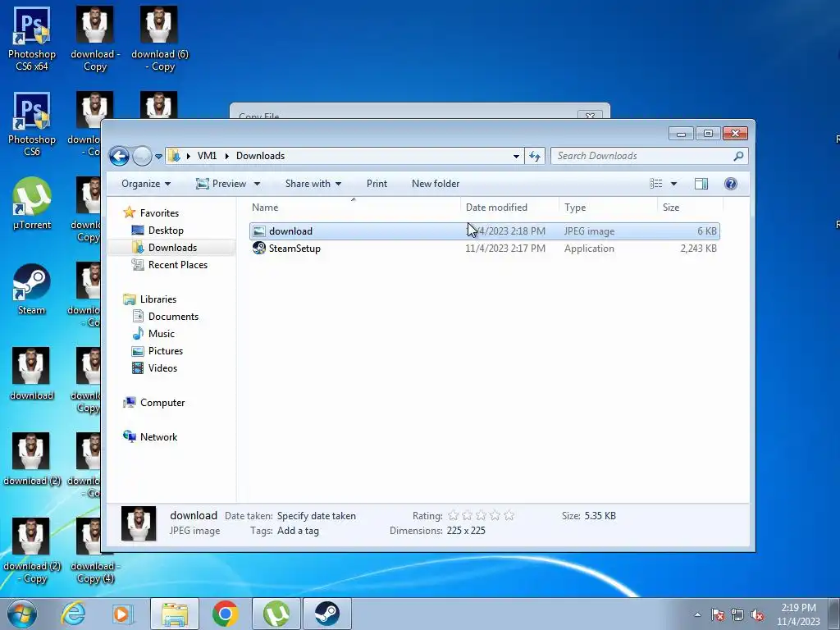The image size is (840, 630).
Task: Select the download JPEG file row
Action: [x=484, y=231]
